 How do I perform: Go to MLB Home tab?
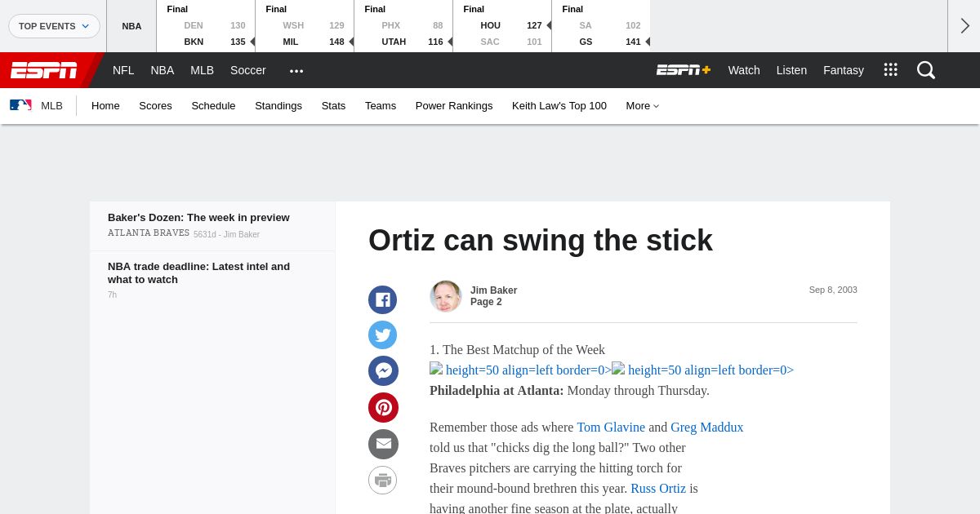coord(105,106)
